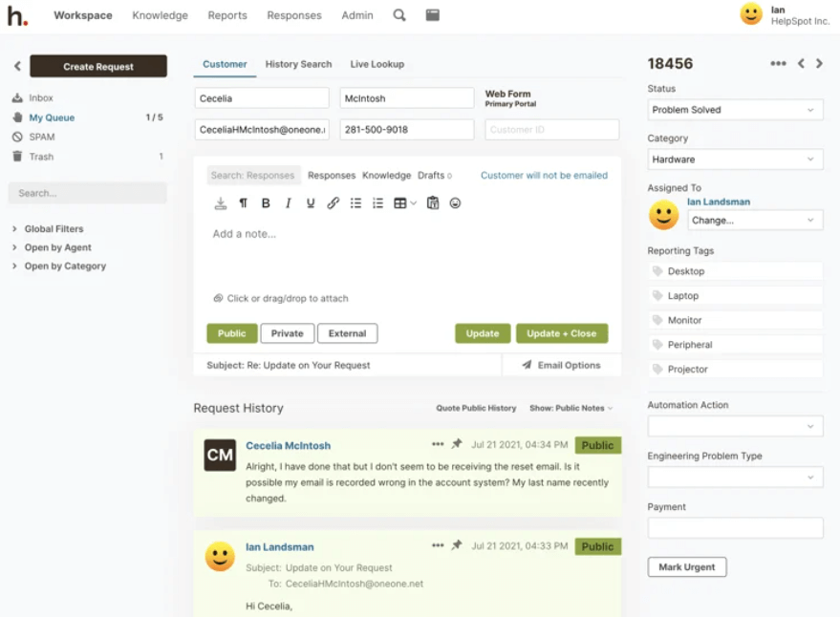
Task: Click the Update + Close button
Action: 561,333
